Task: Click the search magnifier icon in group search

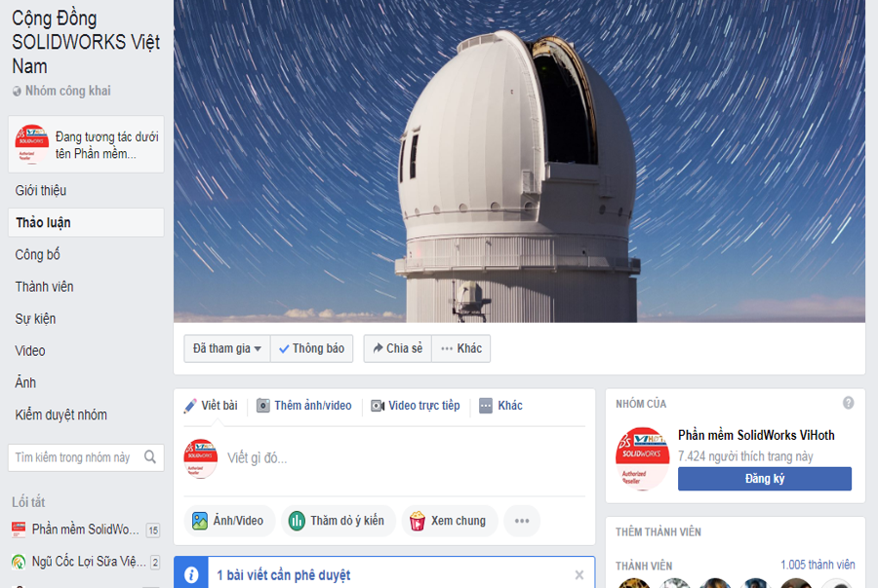Action: [x=150, y=457]
